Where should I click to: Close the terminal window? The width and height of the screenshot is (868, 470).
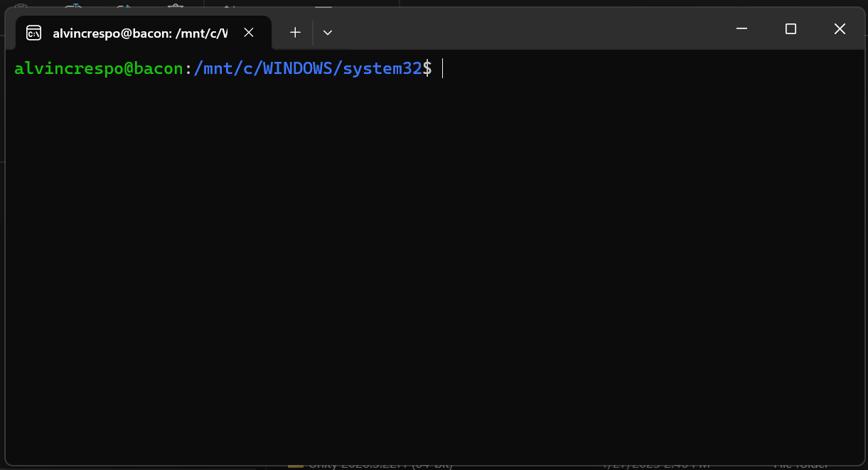point(840,29)
